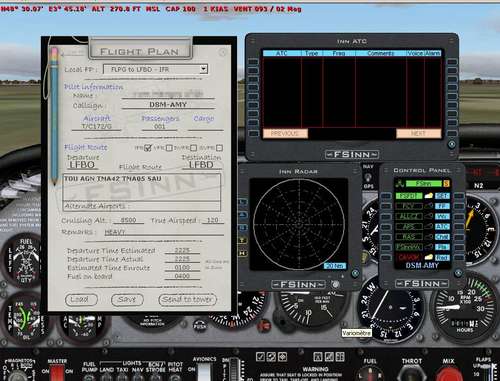
Task: Flip the red MASTER switch
Action: pyautogui.click(x=57, y=373)
